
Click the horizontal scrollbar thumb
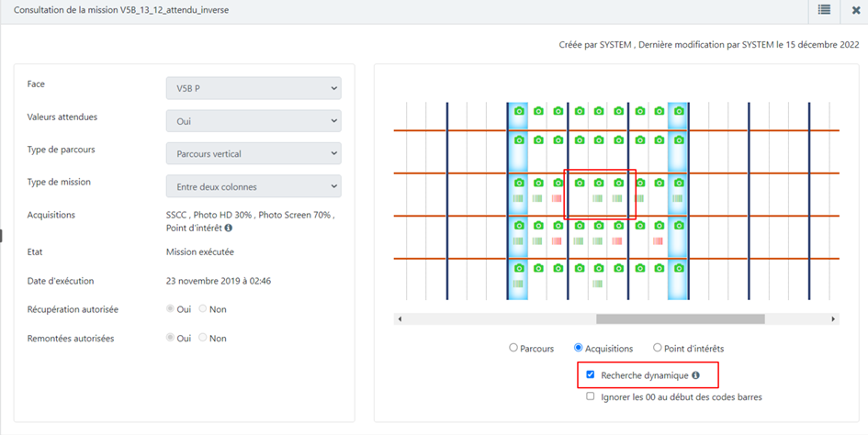tap(680, 319)
